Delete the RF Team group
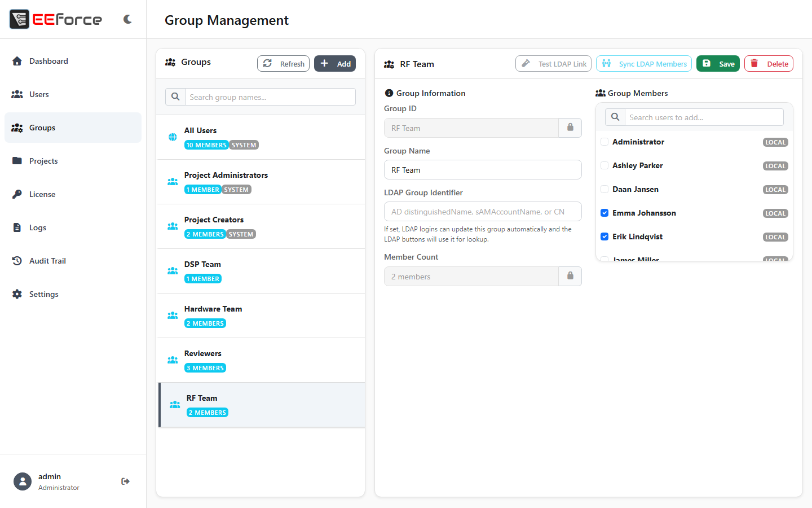This screenshot has width=812, height=508. [769, 64]
